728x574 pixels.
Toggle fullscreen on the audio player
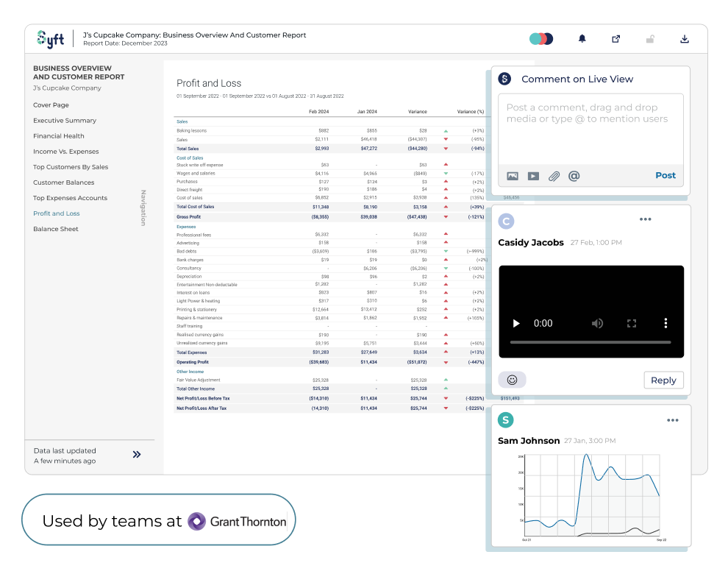pos(629,322)
